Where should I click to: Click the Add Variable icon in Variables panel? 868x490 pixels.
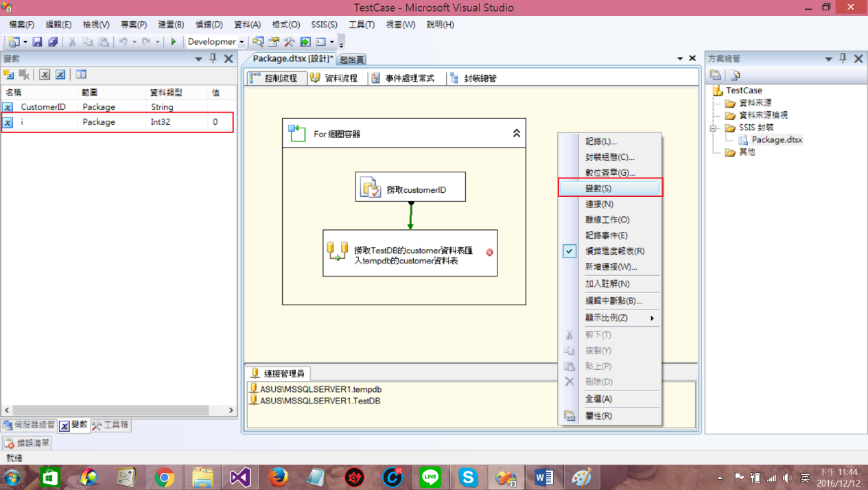tap(8, 74)
